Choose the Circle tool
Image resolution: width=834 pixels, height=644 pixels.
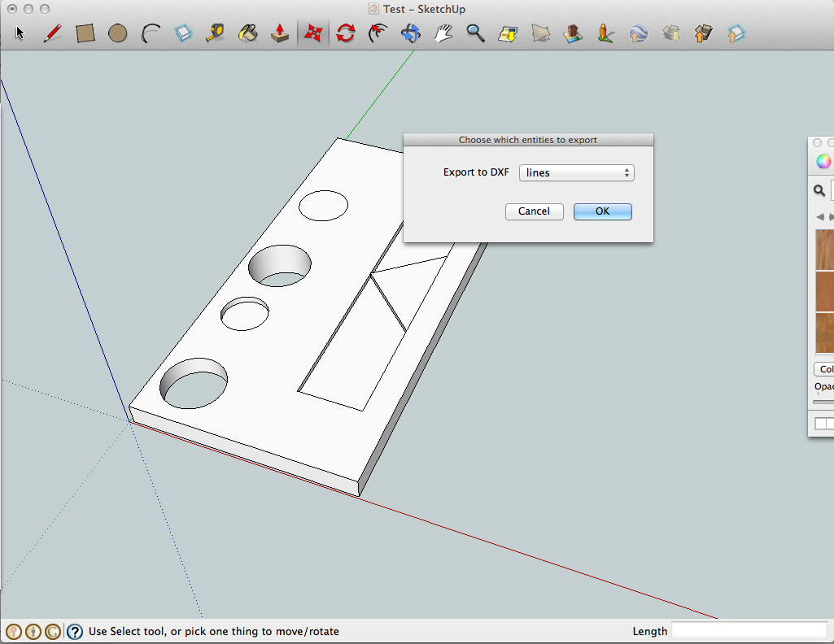click(x=118, y=33)
